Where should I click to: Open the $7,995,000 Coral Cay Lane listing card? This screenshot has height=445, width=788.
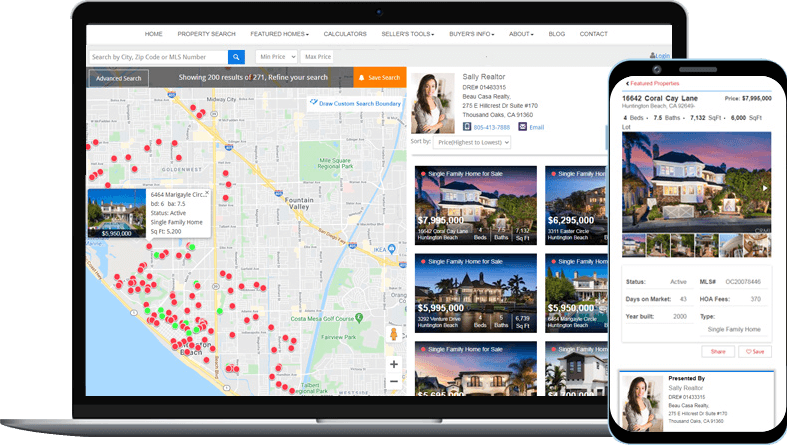coord(475,205)
